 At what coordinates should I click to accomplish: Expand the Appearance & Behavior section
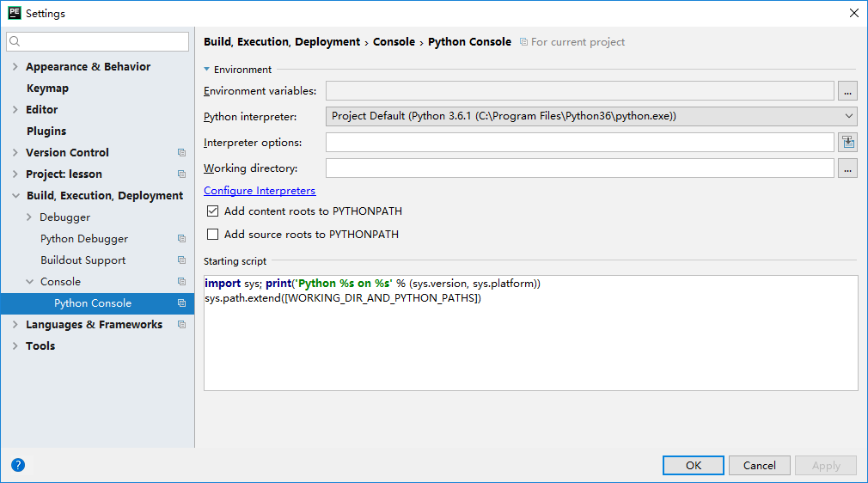tap(15, 67)
